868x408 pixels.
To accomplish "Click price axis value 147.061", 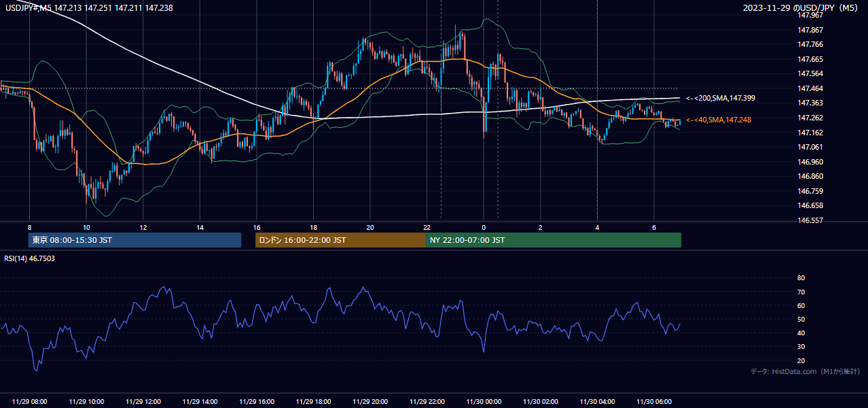I will tap(811, 147).
